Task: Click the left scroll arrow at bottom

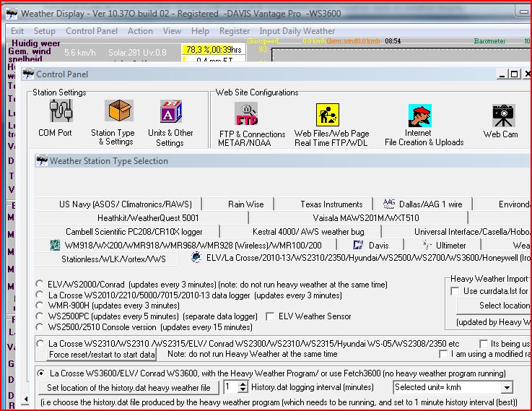Action: coord(26,399)
